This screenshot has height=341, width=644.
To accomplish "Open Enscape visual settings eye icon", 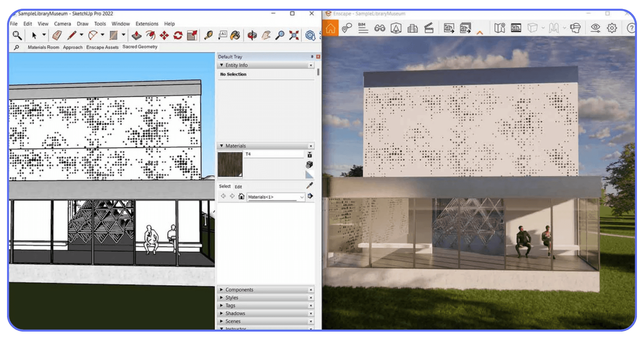I will (x=595, y=28).
